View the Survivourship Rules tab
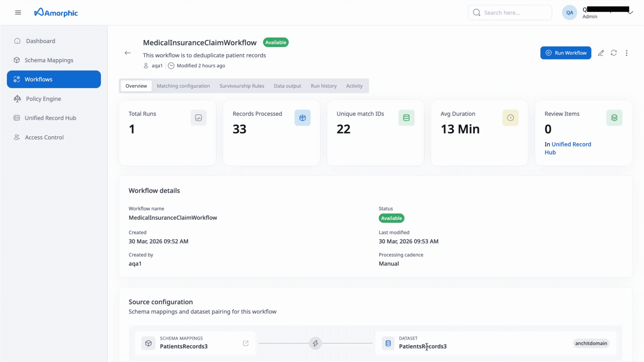The height and width of the screenshot is (362, 644). point(241,86)
